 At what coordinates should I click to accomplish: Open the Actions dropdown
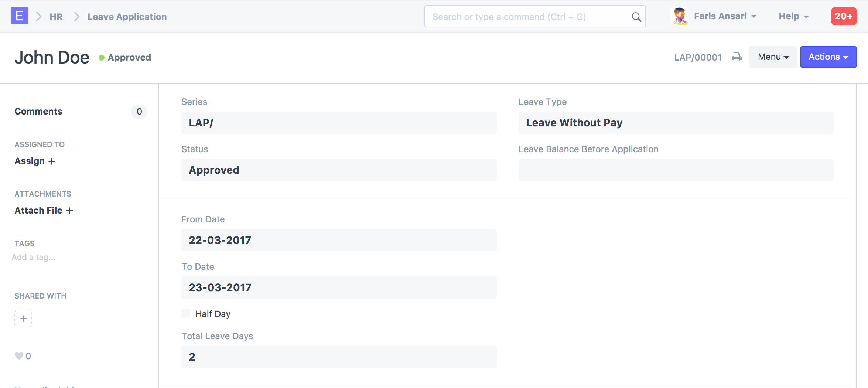tap(828, 57)
